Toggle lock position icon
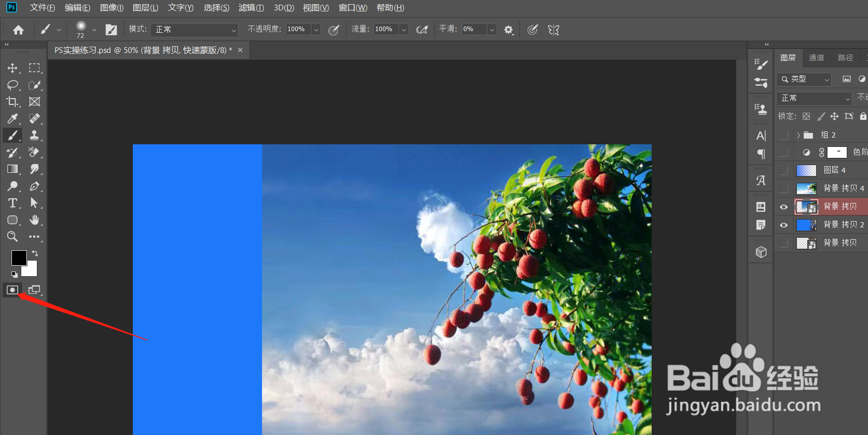 pyautogui.click(x=834, y=116)
